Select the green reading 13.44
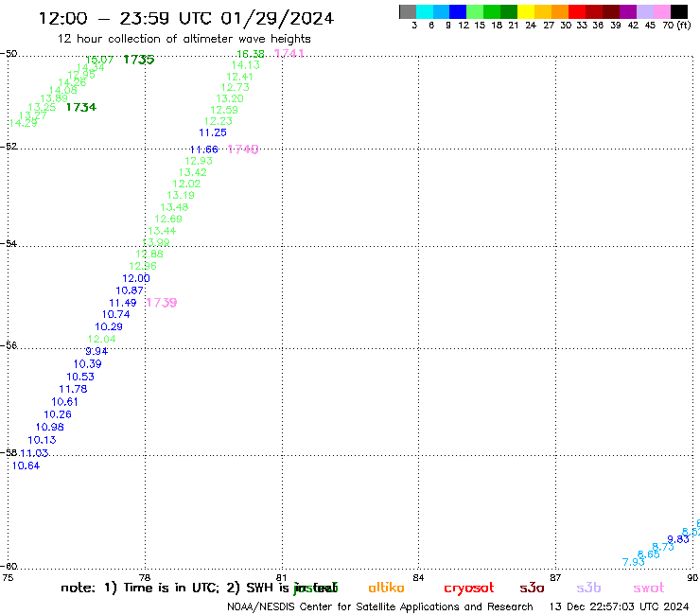This screenshot has height=615, width=700. [x=162, y=231]
